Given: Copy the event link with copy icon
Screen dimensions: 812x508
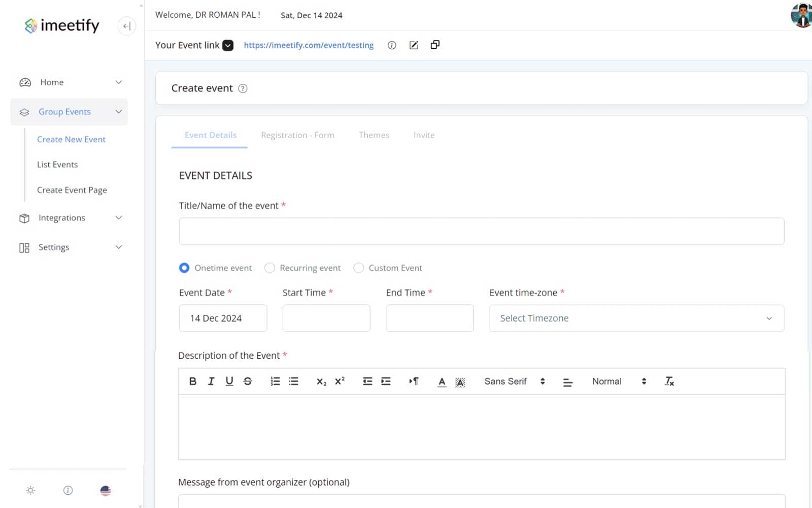Looking at the screenshot, I should [435, 45].
